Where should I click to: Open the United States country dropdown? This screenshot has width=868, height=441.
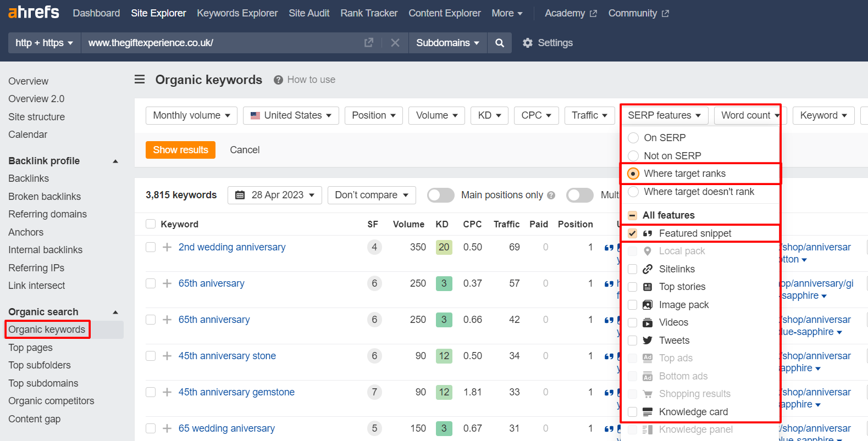291,115
